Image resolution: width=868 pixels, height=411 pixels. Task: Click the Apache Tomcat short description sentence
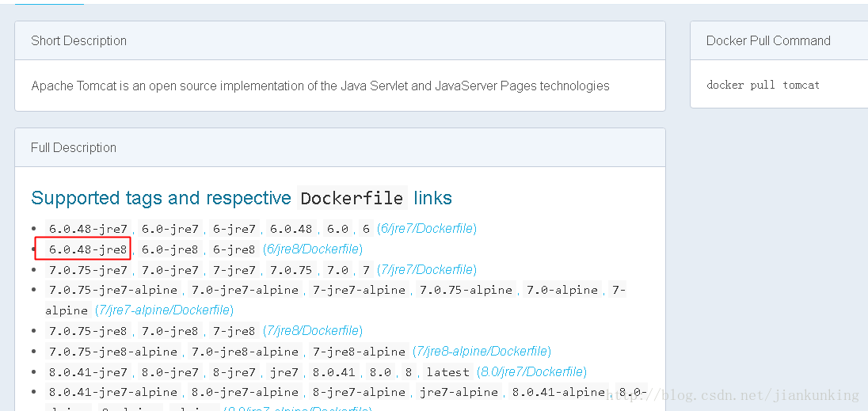tap(320, 86)
